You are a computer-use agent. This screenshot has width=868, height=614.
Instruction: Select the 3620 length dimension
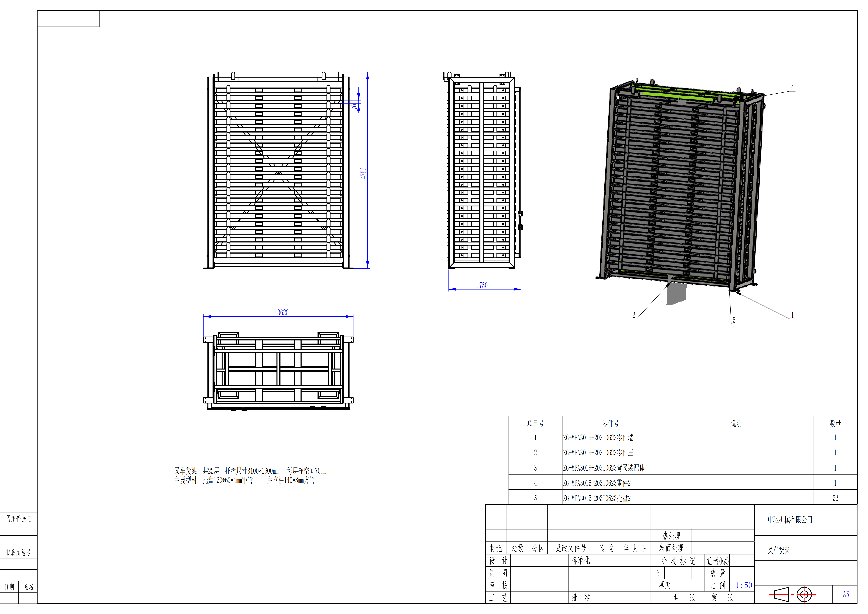283,312
